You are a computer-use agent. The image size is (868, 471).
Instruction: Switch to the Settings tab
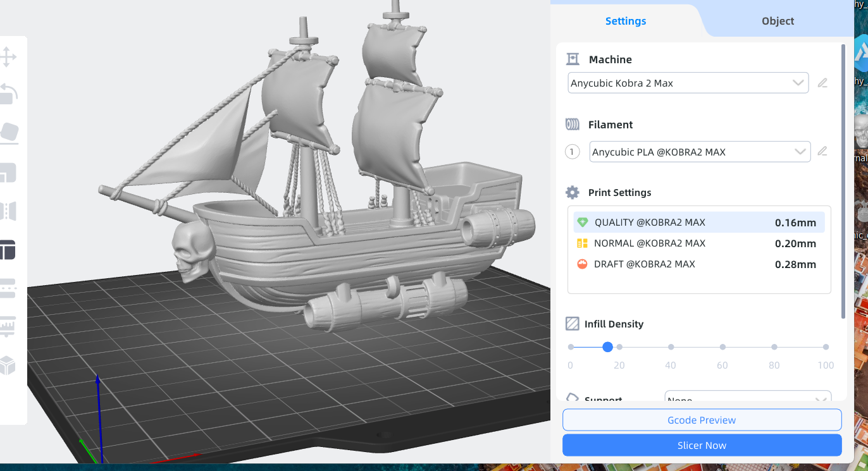tap(626, 21)
